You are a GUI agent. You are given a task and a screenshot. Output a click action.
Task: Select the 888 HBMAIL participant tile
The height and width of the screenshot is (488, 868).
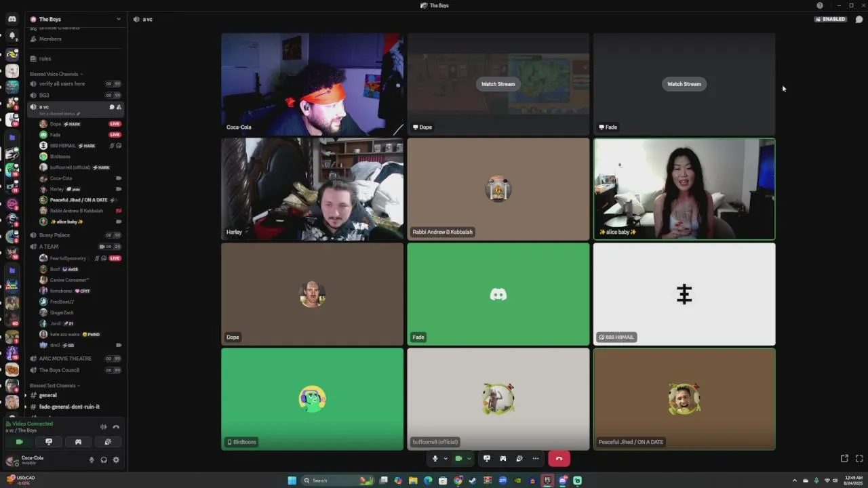click(684, 294)
